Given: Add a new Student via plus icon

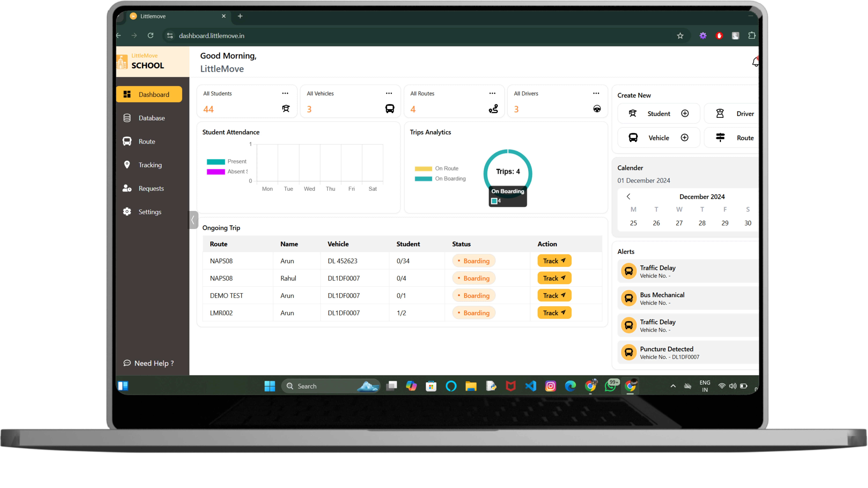Looking at the screenshot, I should [x=685, y=114].
